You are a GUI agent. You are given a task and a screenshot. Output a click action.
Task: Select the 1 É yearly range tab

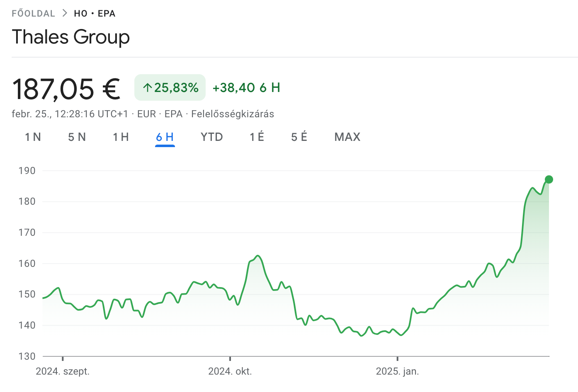pyautogui.click(x=257, y=137)
